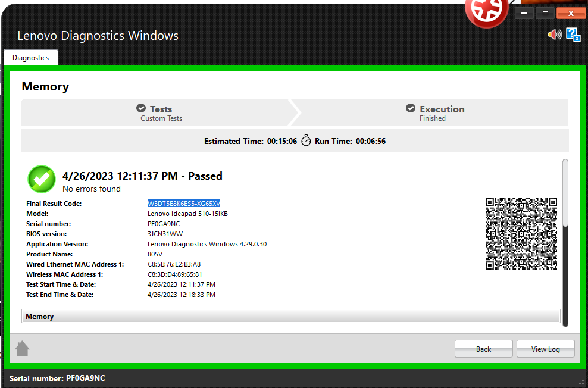Maximize the Lenovo Diagnostics window
Image resolution: width=588 pixels, height=388 pixels.
click(x=545, y=14)
